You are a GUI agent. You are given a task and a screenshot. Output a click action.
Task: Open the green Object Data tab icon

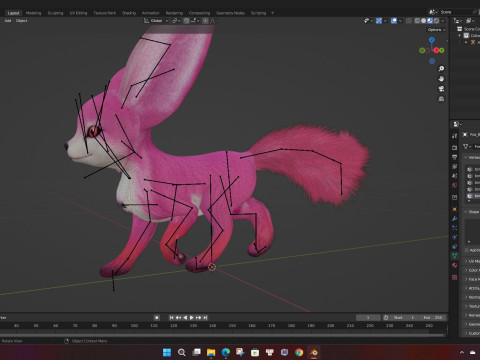coord(455,256)
